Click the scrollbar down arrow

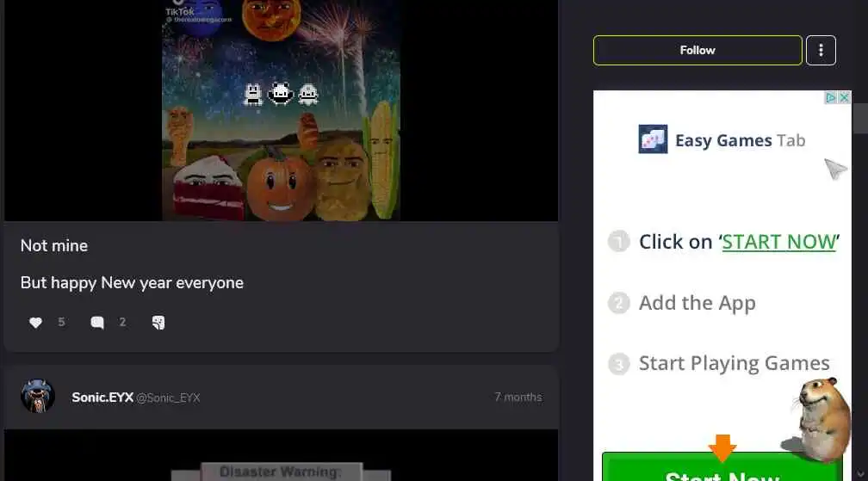(860, 474)
